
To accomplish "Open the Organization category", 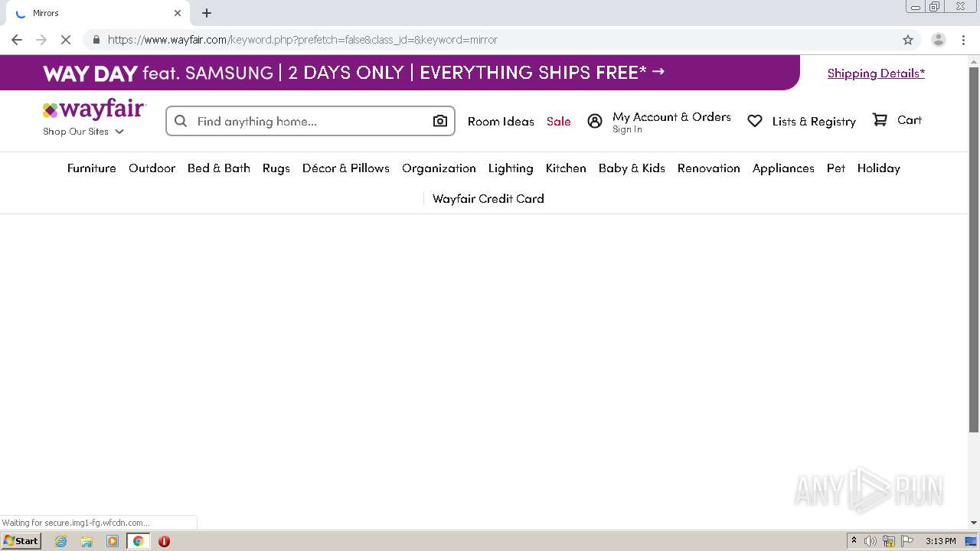I will [439, 168].
